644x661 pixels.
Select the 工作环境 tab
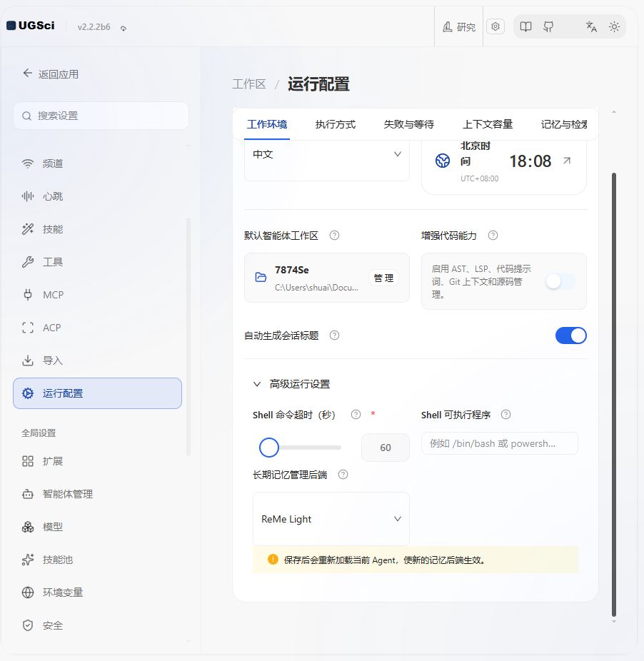tap(267, 124)
